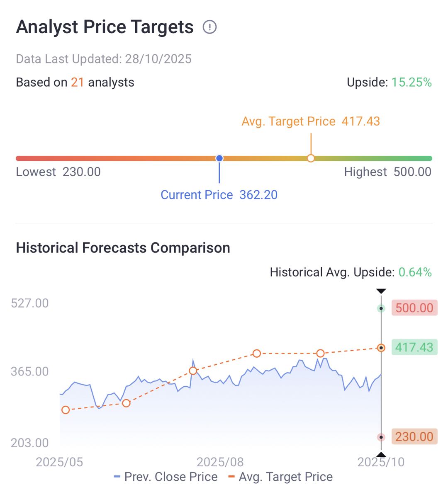
Task: Select the orange 230.00 price tag on chart
Action: (x=414, y=437)
